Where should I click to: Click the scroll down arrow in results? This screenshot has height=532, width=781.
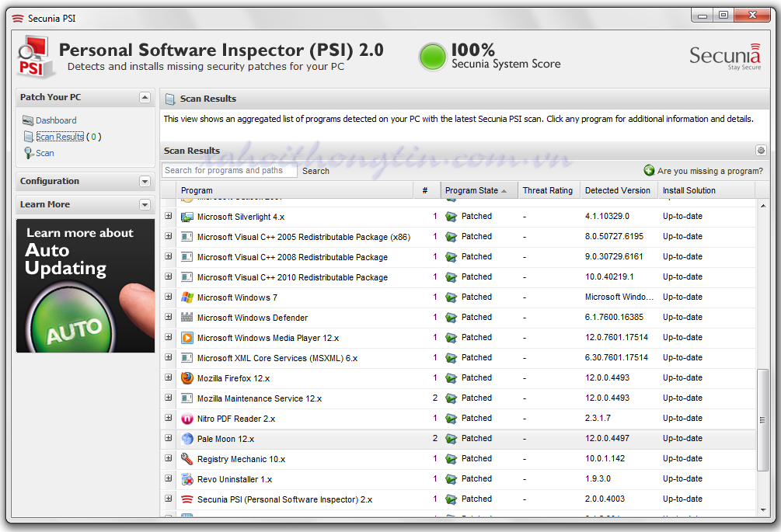click(762, 510)
